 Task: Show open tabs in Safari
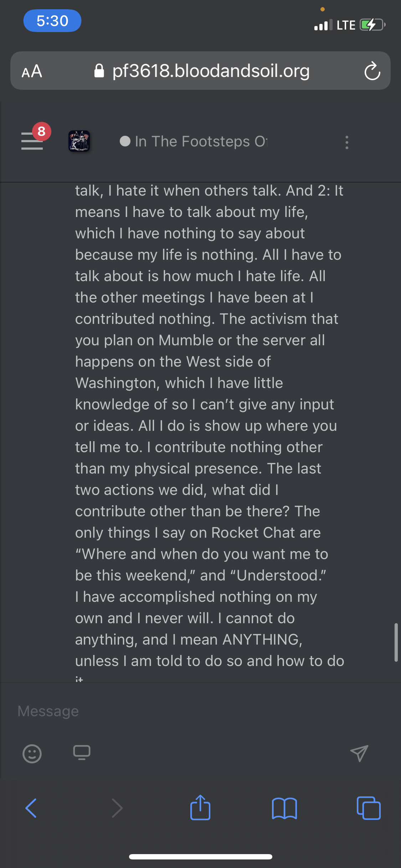(x=369, y=808)
